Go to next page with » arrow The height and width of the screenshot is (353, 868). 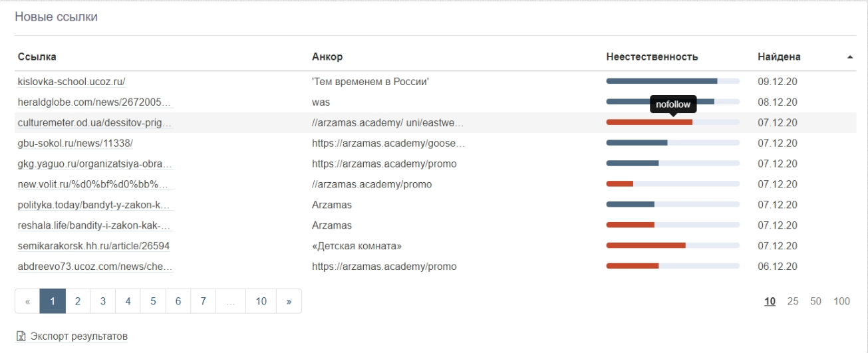(289, 301)
